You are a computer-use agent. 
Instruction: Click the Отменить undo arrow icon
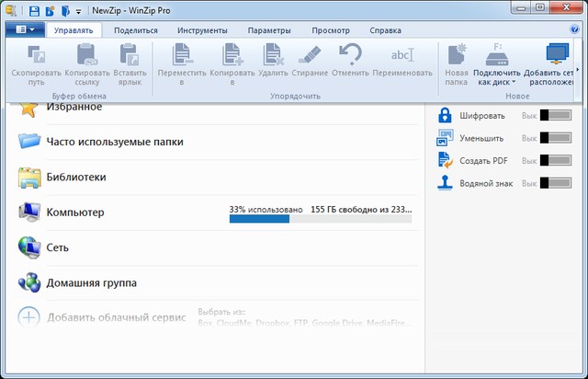point(350,53)
